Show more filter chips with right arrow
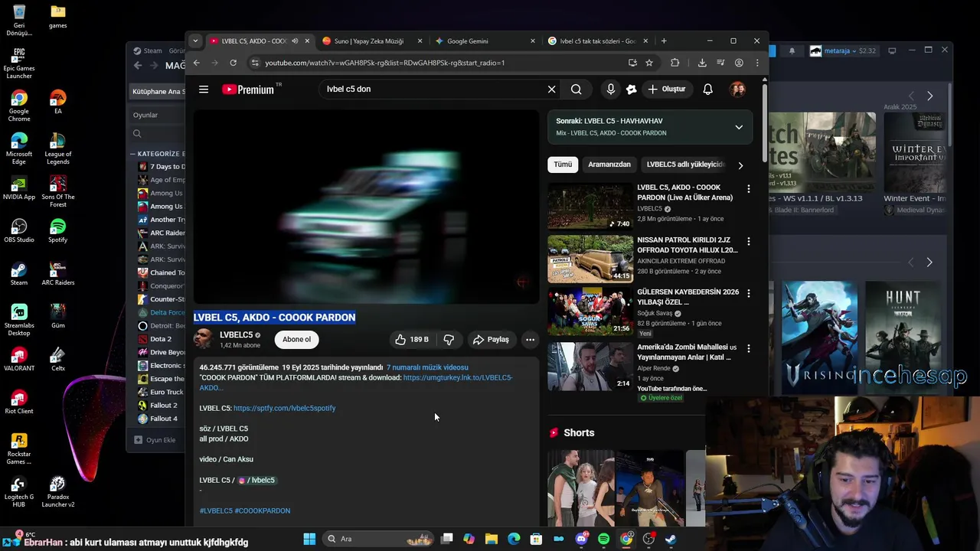Viewport: 980px width, 551px height. click(740, 165)
